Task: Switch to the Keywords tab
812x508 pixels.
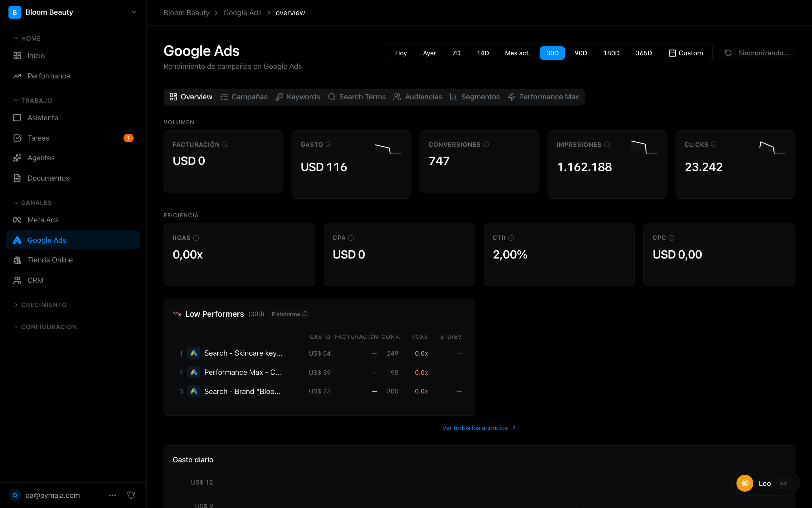Action: point(298,97)
